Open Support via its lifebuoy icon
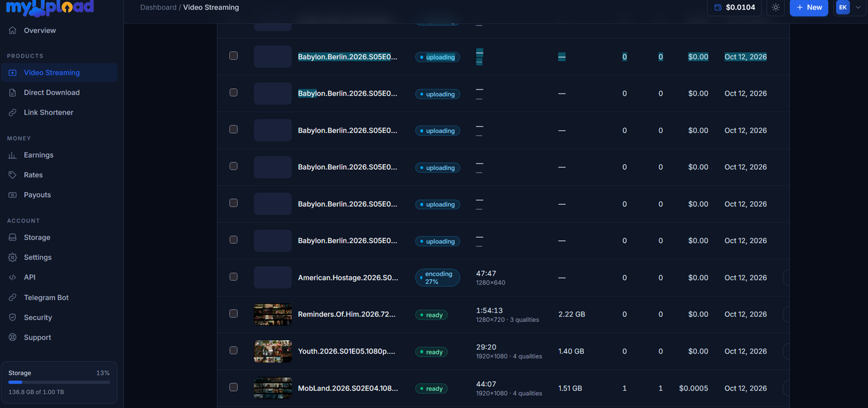This screenshot has width=868, height=408. tap(12, 337)
